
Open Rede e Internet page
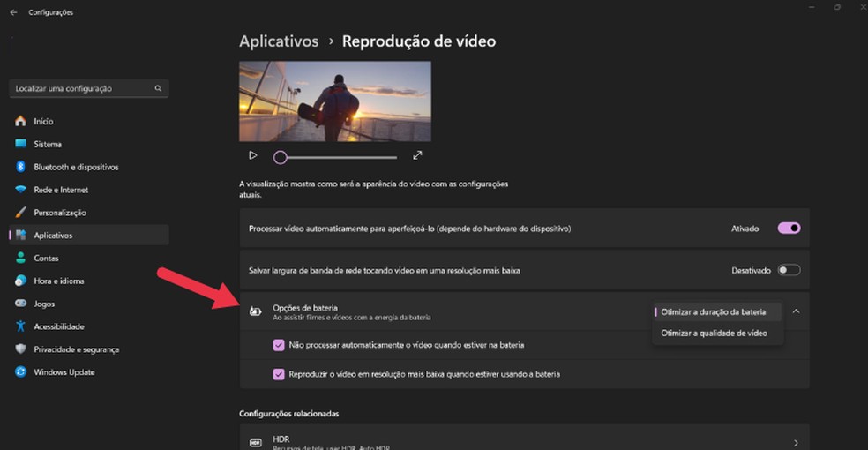[x=61, y=190]
